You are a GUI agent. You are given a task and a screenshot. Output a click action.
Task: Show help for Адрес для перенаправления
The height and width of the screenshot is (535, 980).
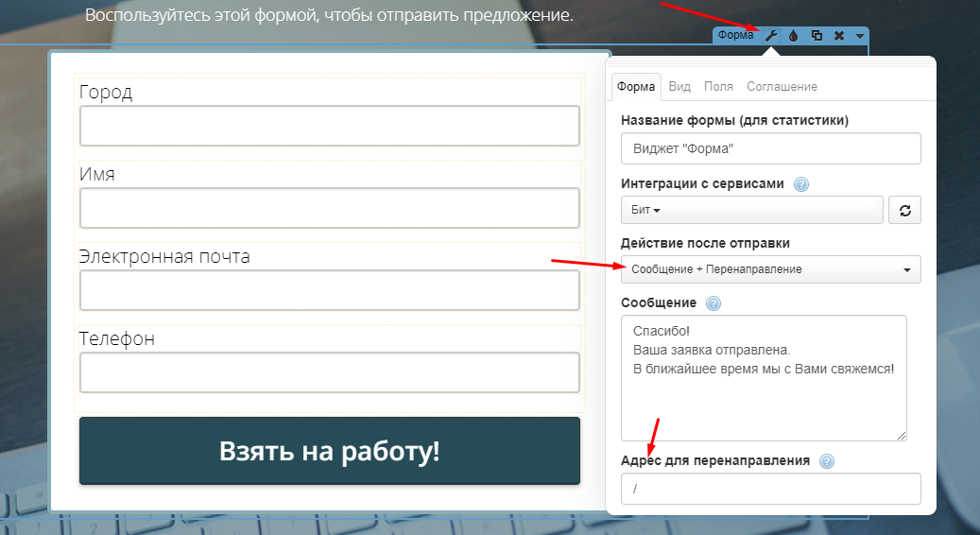click(827, 461)
